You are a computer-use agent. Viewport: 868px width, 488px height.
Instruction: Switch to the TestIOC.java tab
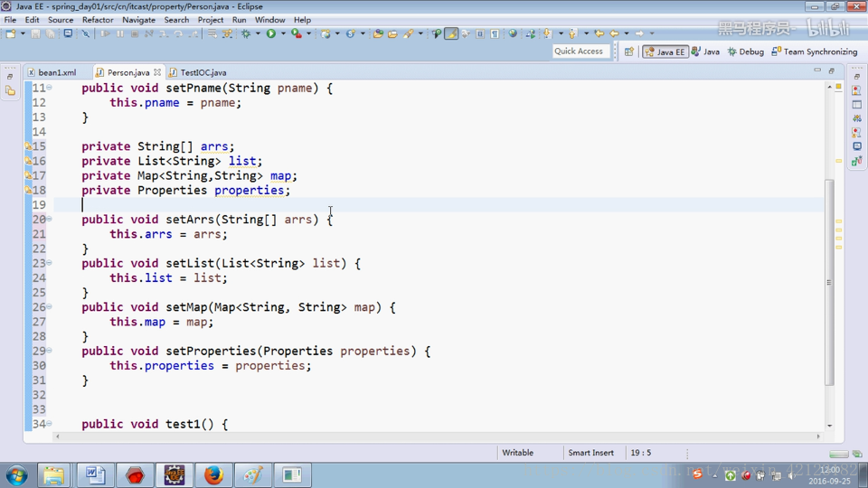pyautogui.click(x=198, y=72)
